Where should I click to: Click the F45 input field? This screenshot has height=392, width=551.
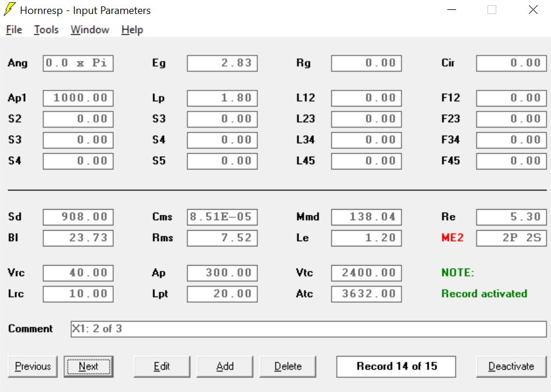click(x=511, y=161)
